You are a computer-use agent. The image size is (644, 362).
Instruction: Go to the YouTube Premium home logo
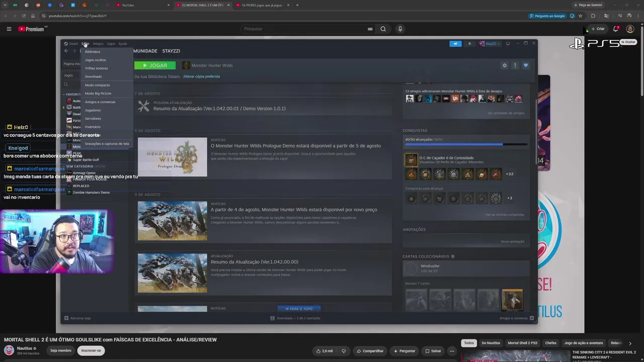click(32, 29)
